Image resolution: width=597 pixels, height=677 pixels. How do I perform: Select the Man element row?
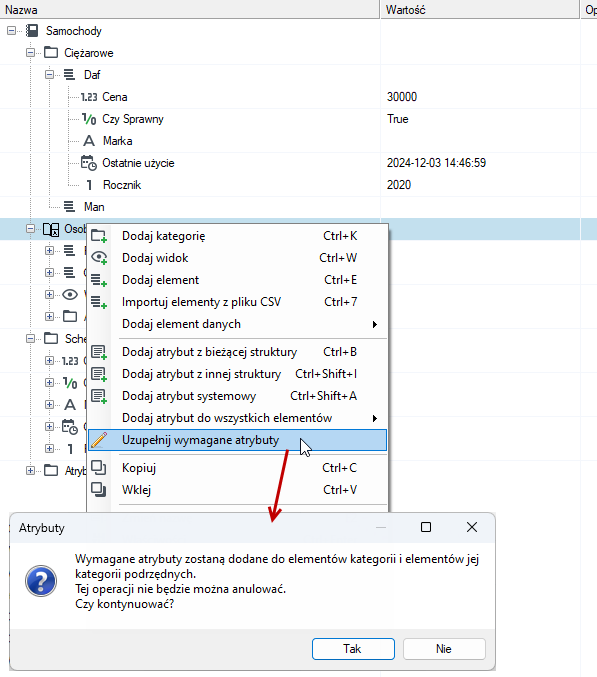click(94, 207)
